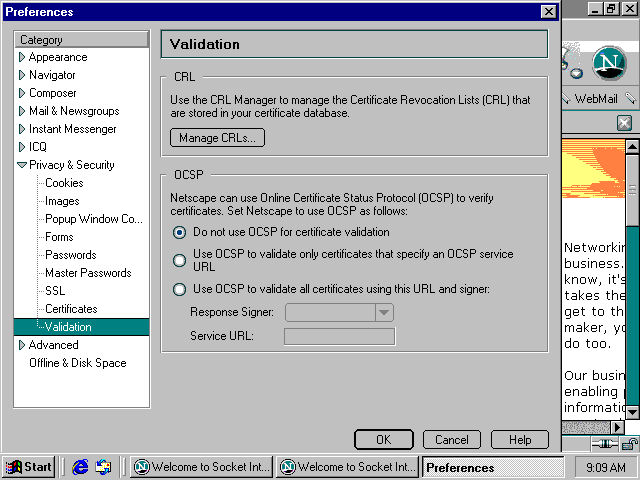Minimize the browser window

coord(596,9)
